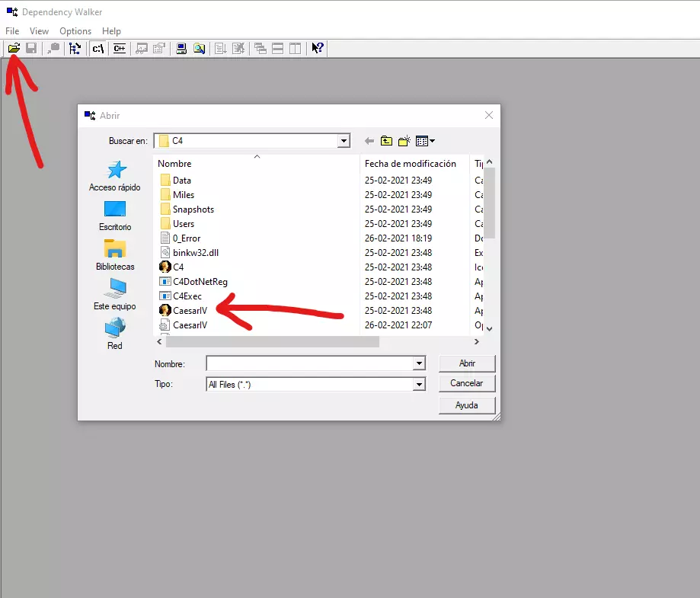Click the back arrow in Abrir dialog

[x=369, y=141]
